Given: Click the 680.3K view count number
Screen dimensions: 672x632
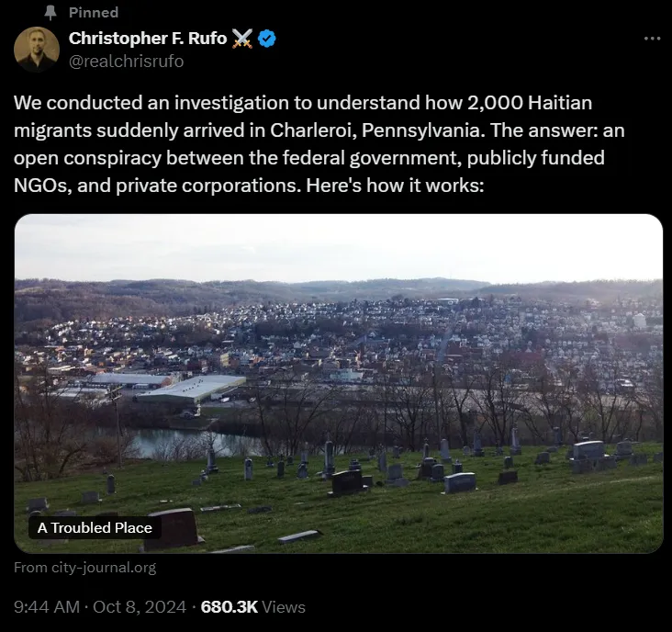Looking at the screenshot, I should pyautogui.click(x=229, y=606).
